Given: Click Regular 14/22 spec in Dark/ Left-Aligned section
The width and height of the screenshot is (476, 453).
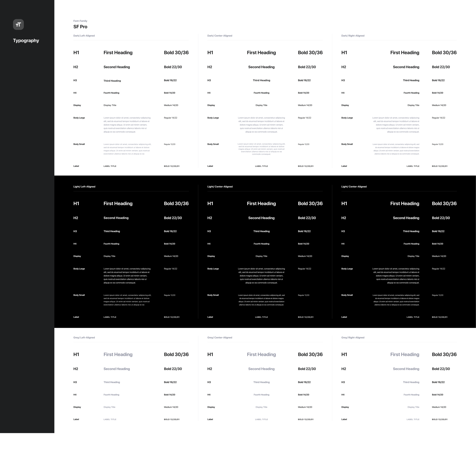Looking at the screenshot, I should [x=170, y=118].
